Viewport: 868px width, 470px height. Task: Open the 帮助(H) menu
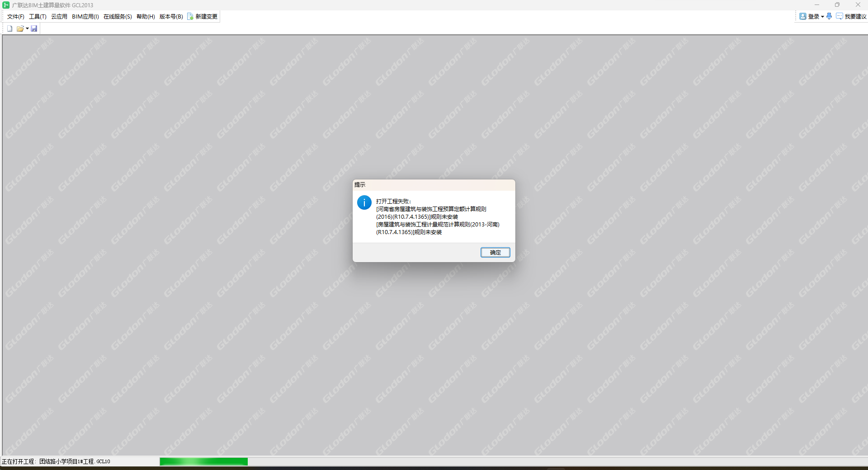(x=146, y=17)
